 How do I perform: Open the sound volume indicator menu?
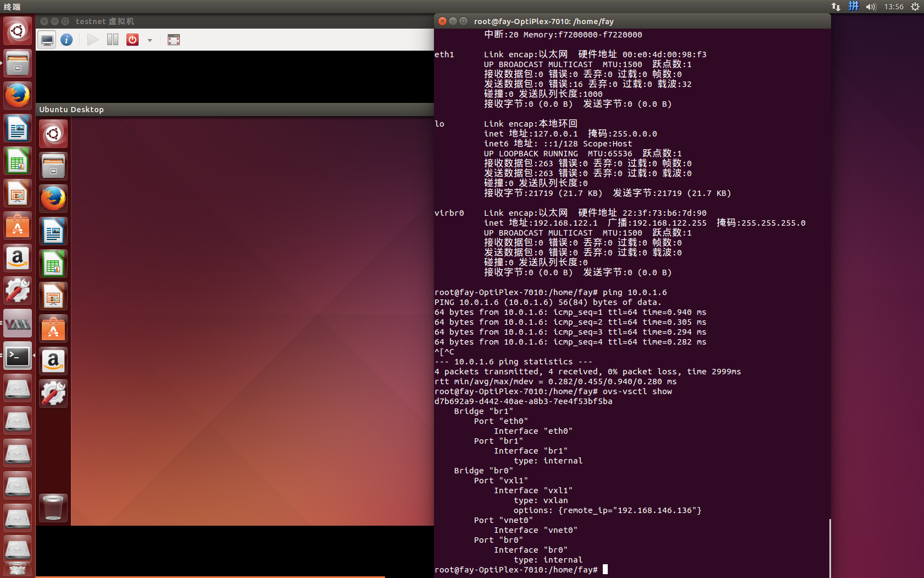pyautogui.click(x=871, y=7)
